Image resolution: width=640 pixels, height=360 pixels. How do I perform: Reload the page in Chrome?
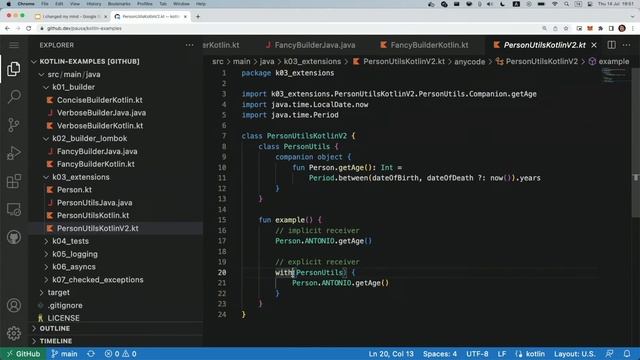click(x=28, y=28)
